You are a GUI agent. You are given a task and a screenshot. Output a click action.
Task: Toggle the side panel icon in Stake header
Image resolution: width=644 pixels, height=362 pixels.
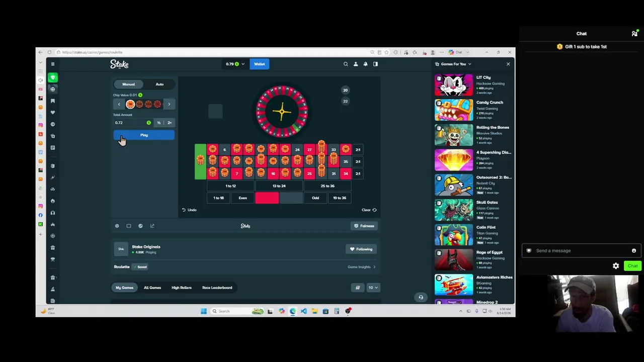click(x=375, y=64)
